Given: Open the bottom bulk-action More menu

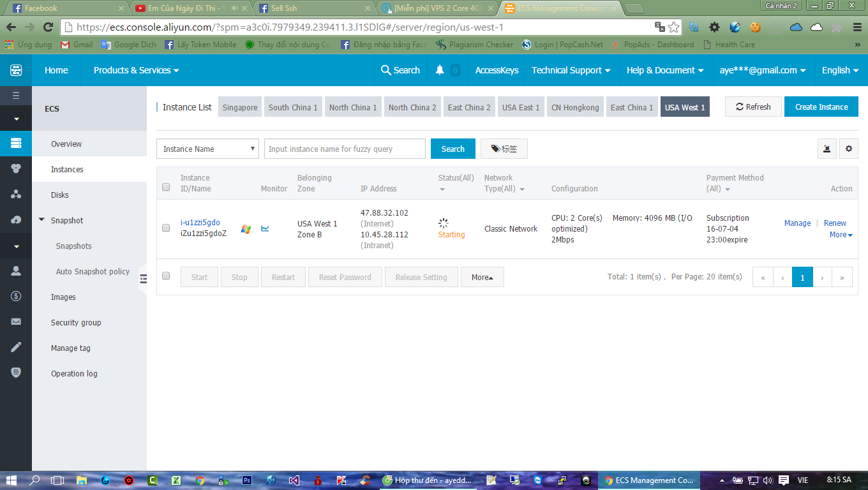Looking at the screenshot, I should pos(483,277).
